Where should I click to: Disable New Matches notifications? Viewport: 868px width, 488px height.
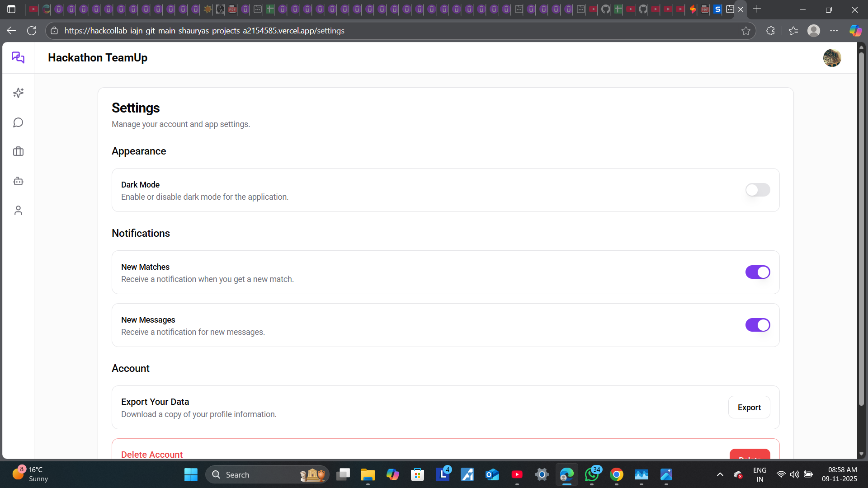pos(757,272)
